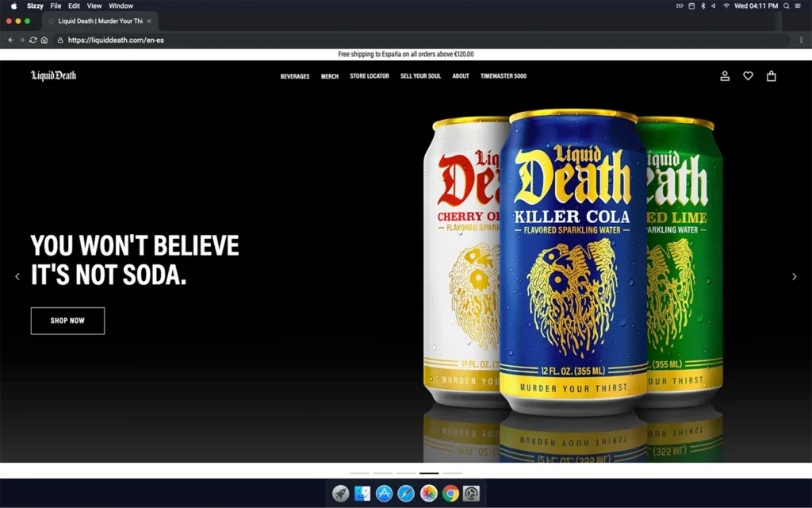This screenshot has height=508, width=812.
Task: Launch Chrome from the dock
Action: click(450, 494)
